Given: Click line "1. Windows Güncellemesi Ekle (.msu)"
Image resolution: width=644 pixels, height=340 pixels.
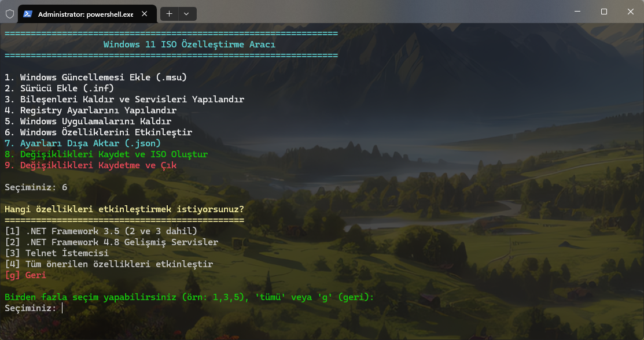Looking at the screenshot, I should pos(95,77).
